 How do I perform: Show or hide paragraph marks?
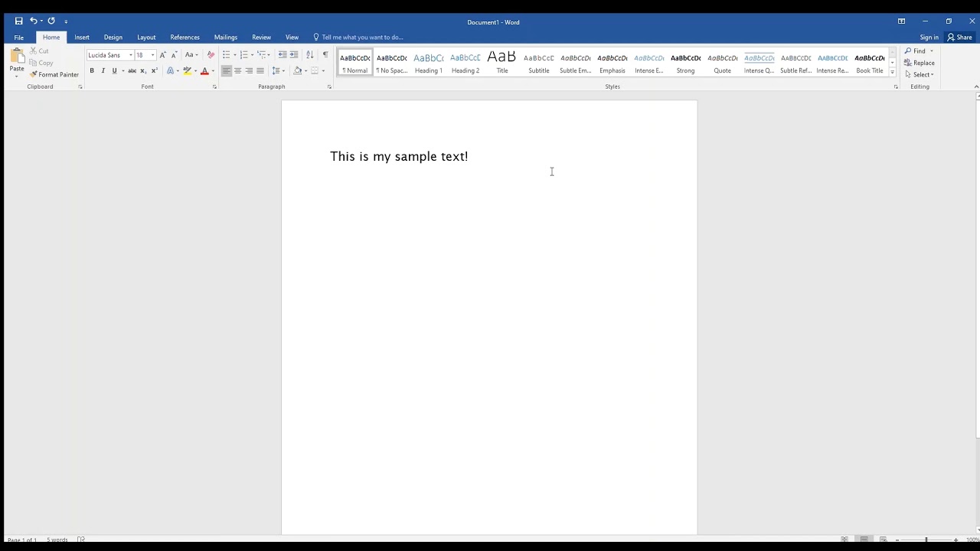point(325,55)
